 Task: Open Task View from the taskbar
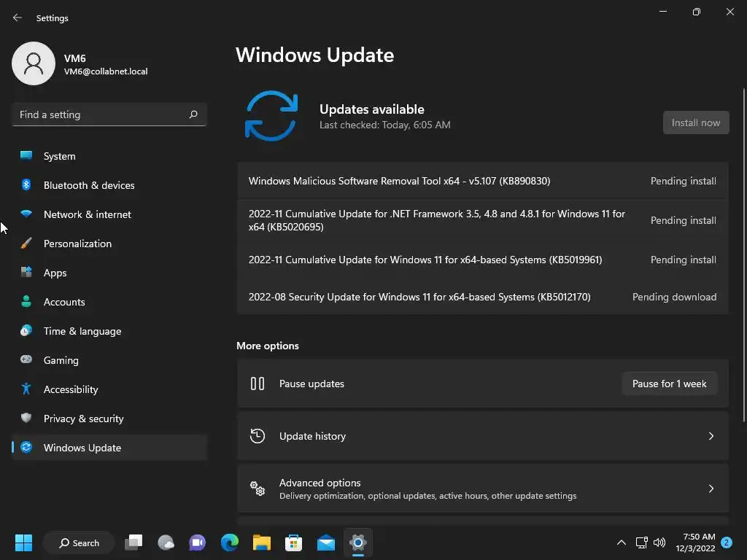point(133,542)
